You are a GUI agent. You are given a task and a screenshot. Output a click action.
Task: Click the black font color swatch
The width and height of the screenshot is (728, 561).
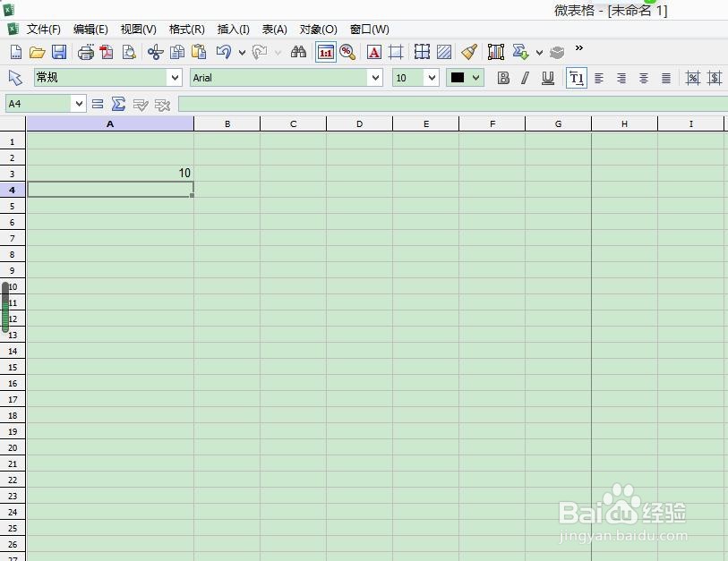(x=458, y=78)
